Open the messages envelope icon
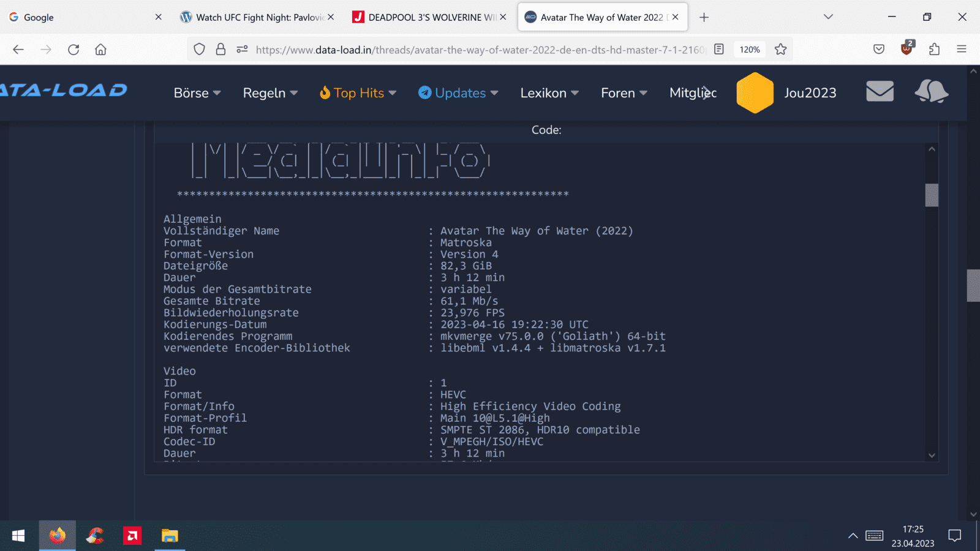Viewport: 980px width, 551px height. pyautogui.click(x=880, y=92)
